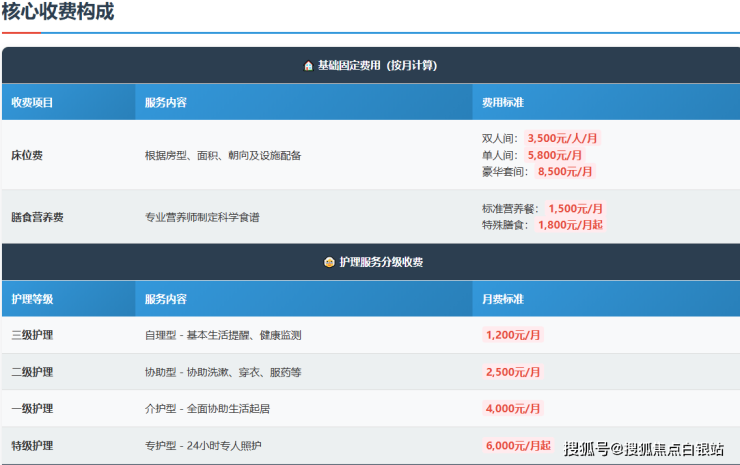Screen dimensions: 740x465
Task: Select the 床位费 row label
Action: 27,155
